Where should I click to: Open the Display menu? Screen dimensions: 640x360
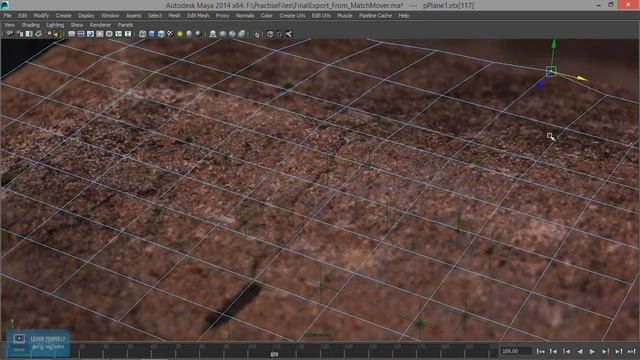tap(86, 16)
